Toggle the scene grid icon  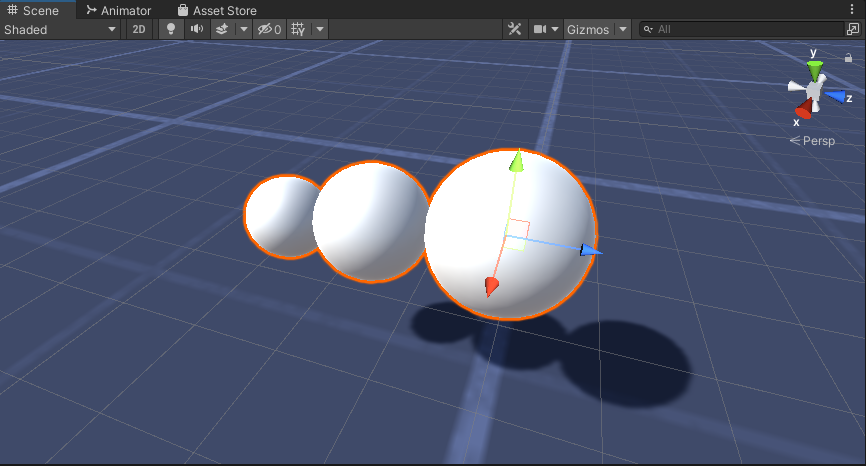(298, 29)
